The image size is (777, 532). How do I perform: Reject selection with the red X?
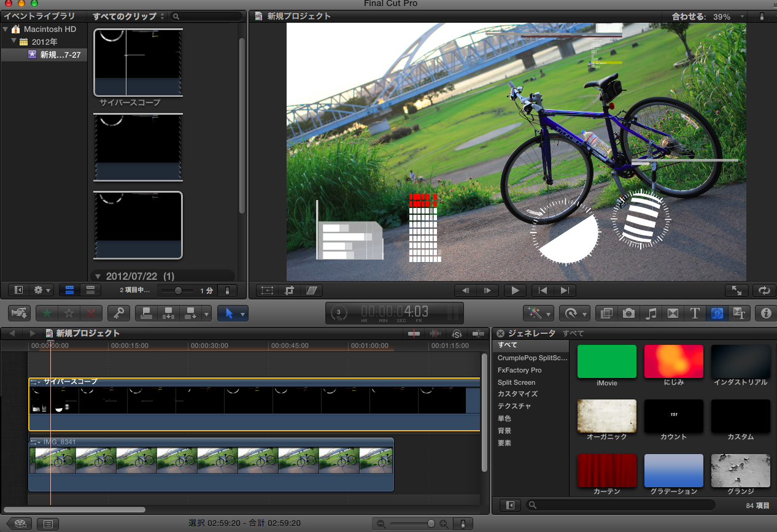click(x=91, y=313)
